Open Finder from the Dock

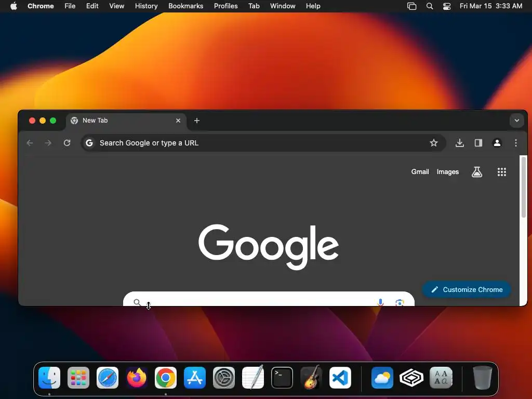[49, 378]
